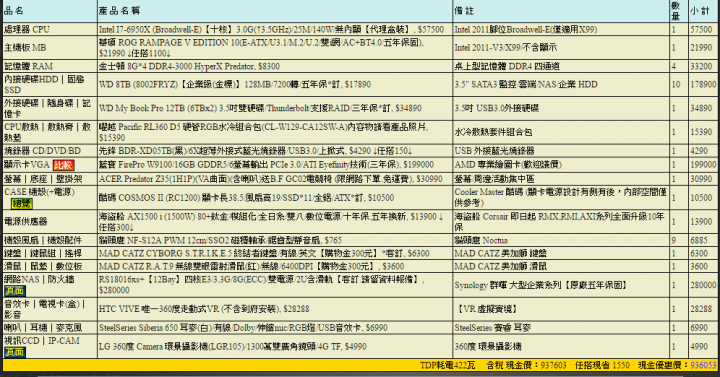This screenshot has height=377, width=720.
Task: Open the green 總覽 badge under CASE 機殼
Action: pyautogui.click(x=22, y=203)
